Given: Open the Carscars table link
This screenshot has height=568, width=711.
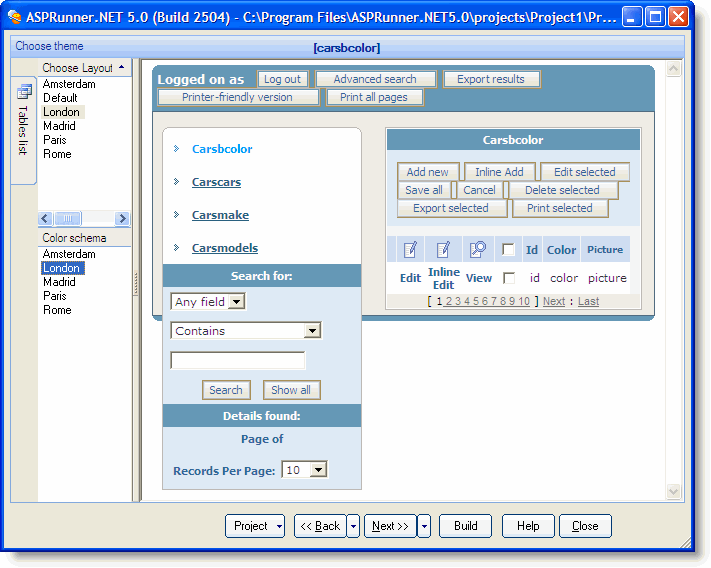Looking at the screenshot, I should [x=216, y=182].
